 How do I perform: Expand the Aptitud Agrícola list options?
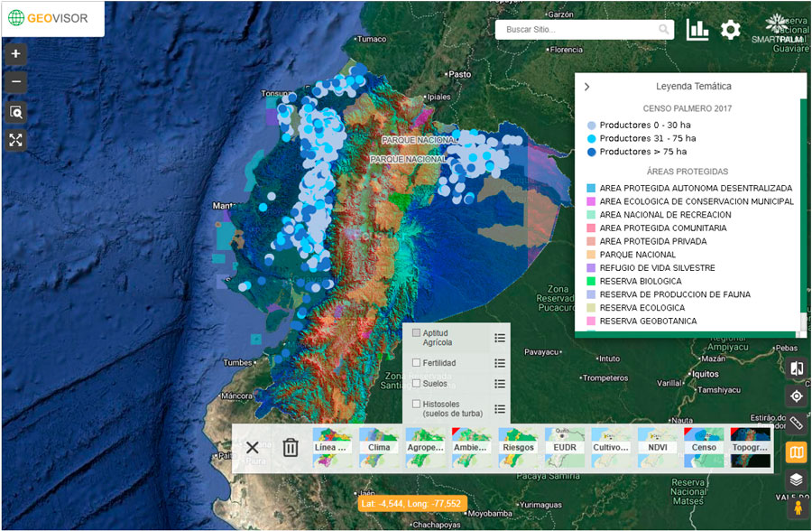(500, 338)
